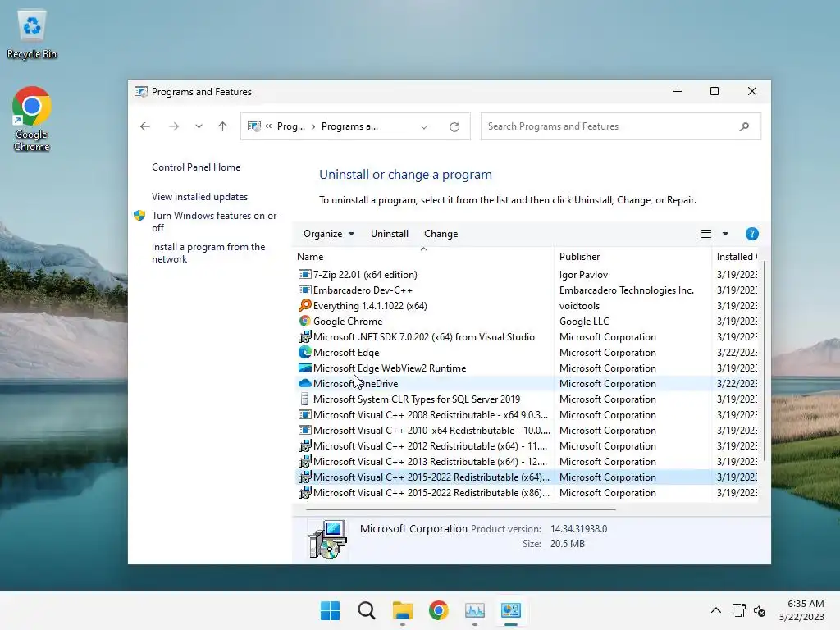
Task: Open Turn Windows features on or off
Action: [214, 221]
